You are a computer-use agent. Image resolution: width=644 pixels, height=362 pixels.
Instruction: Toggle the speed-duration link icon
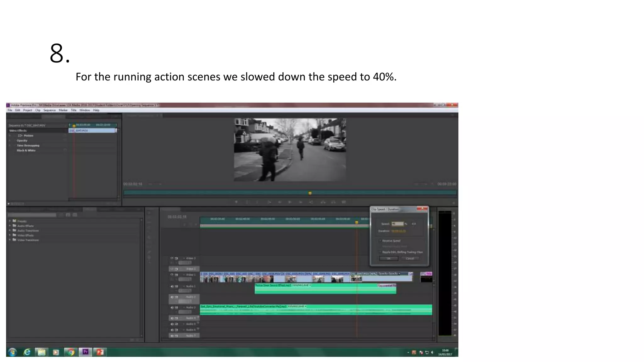tap(414, 224)
